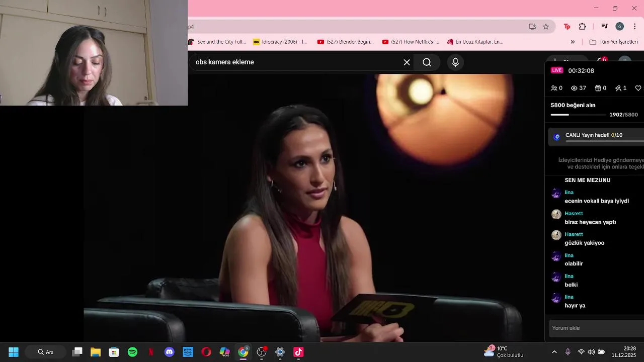The image size is (644, 362).
Task: Click the stream timer 00:32:08
Action: coord(581,71)
